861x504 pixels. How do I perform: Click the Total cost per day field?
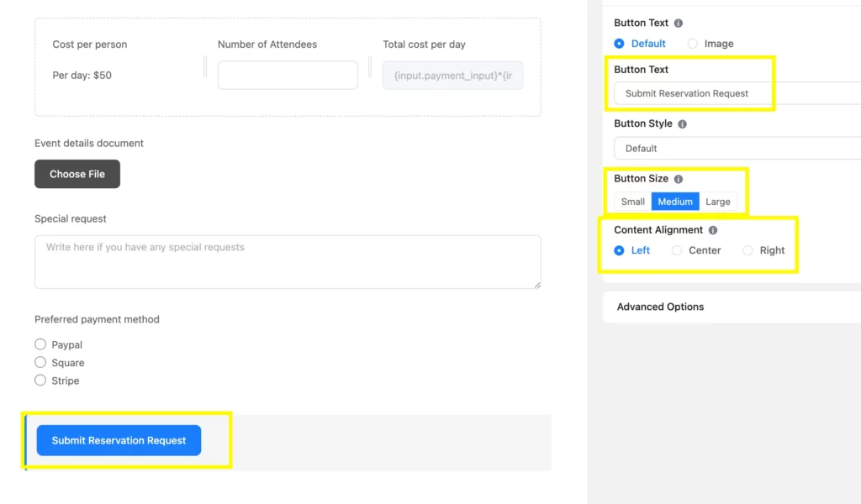452,75
